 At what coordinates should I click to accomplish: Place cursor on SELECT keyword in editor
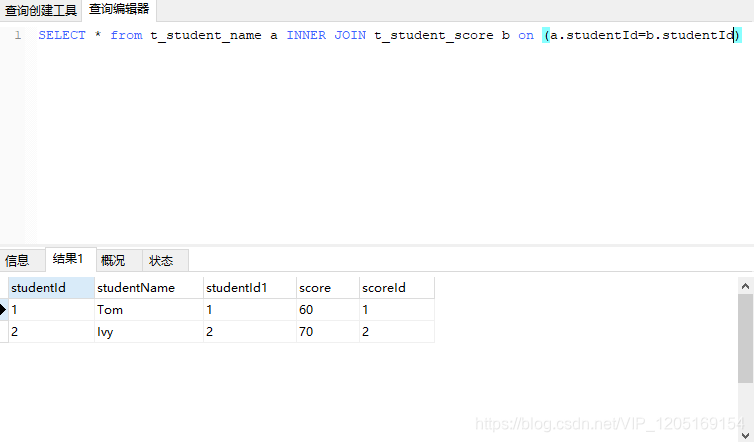coord(62,35)
